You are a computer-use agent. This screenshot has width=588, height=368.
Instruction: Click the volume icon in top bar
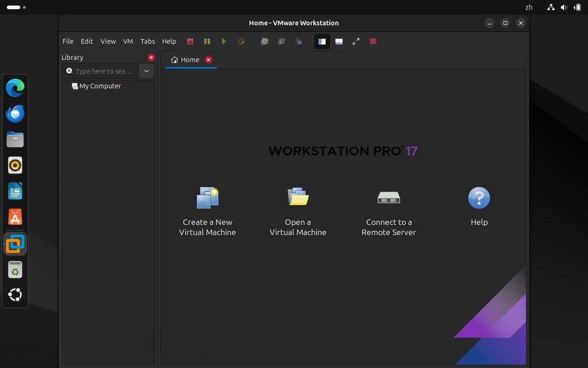[564, 7]
